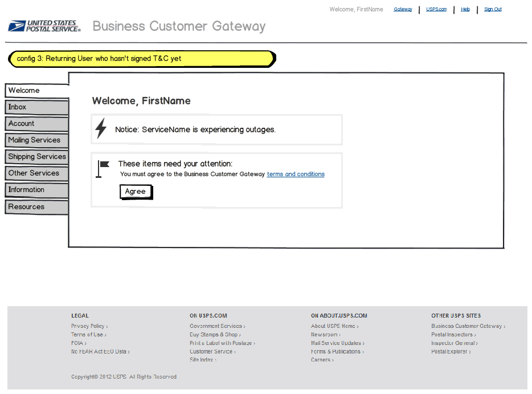Click the yellow config 3 annotation label
The image size is (532, 394).
(142, 59)
